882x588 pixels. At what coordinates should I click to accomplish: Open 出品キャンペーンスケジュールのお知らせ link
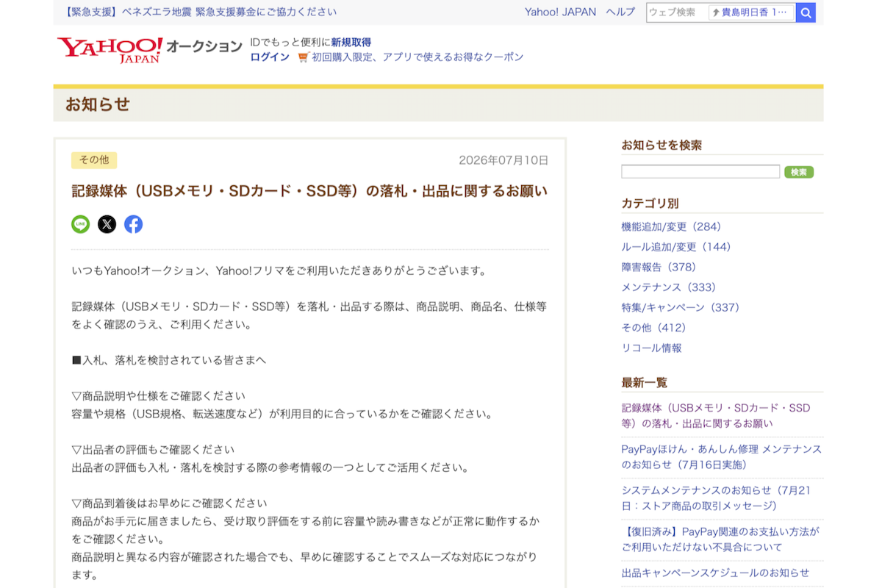coord(715,573)
